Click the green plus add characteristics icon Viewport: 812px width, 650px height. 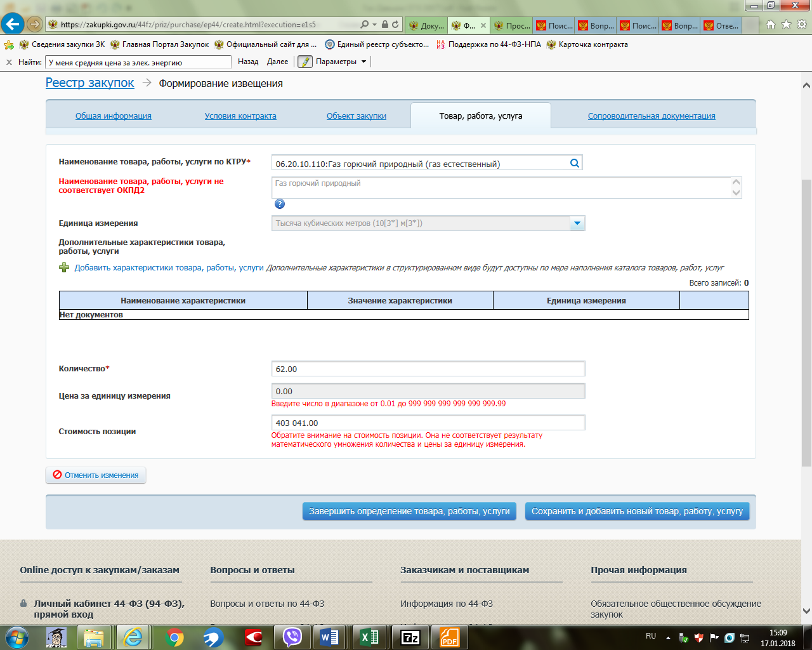coord(64,268)
